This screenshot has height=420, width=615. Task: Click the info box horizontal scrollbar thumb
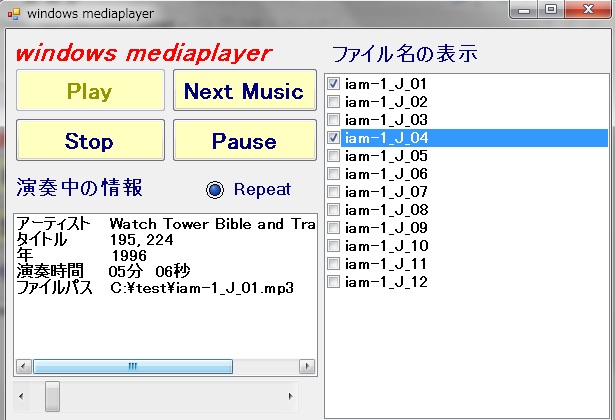click(133, 367)
